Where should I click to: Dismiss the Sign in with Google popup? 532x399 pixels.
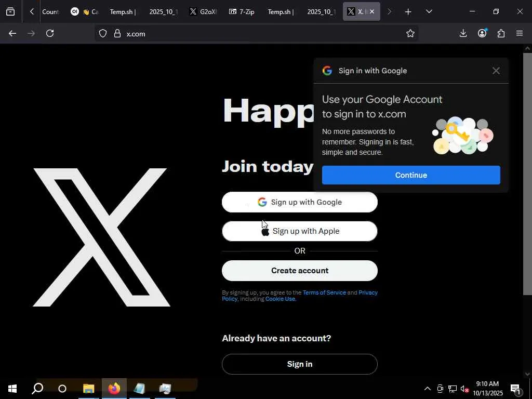pos(496,71)
